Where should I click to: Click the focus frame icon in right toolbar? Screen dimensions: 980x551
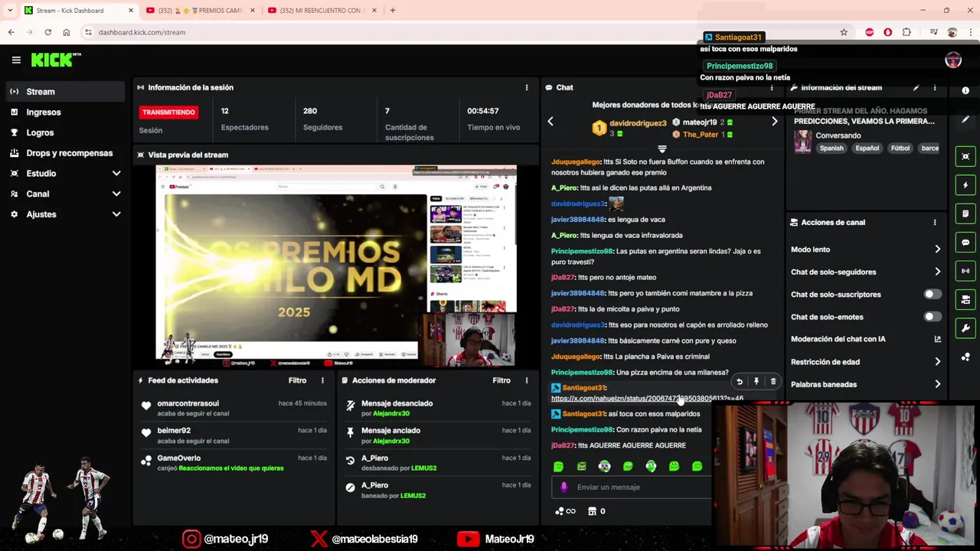pos(965,156)
